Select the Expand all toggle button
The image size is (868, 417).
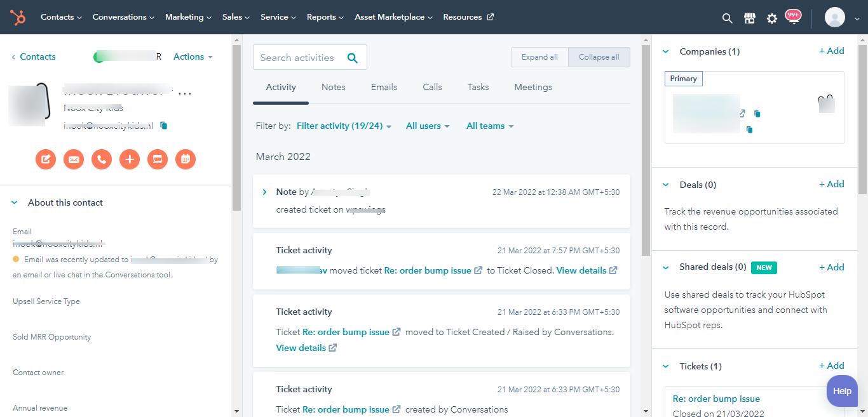pyautogui.click(x=539, y=57)
